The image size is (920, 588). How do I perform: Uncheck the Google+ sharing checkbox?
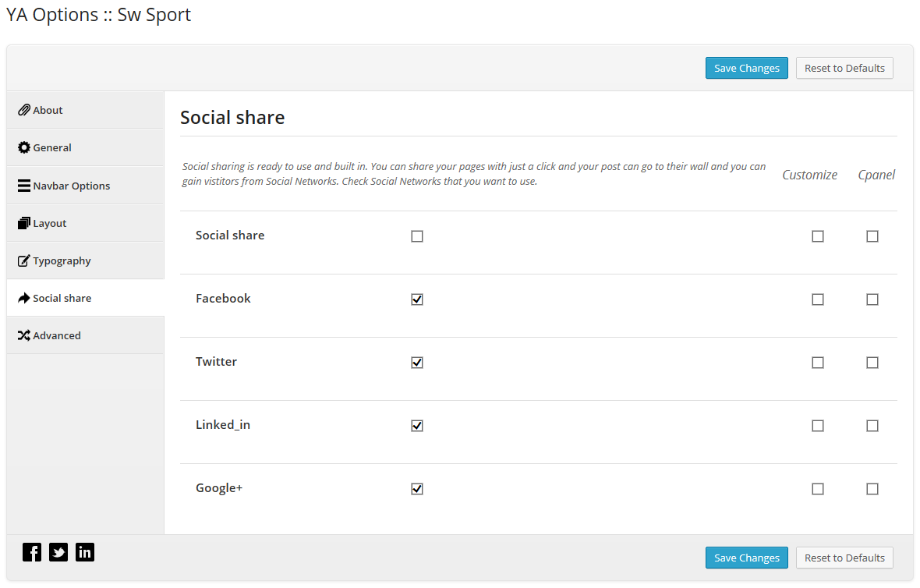(417, 489)
